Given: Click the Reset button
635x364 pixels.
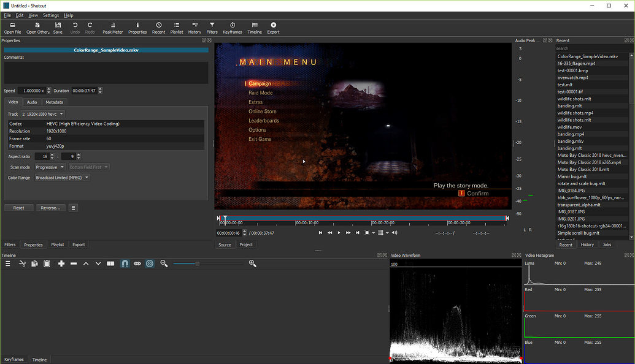Looking at the screenshot, I should [18, 208].
